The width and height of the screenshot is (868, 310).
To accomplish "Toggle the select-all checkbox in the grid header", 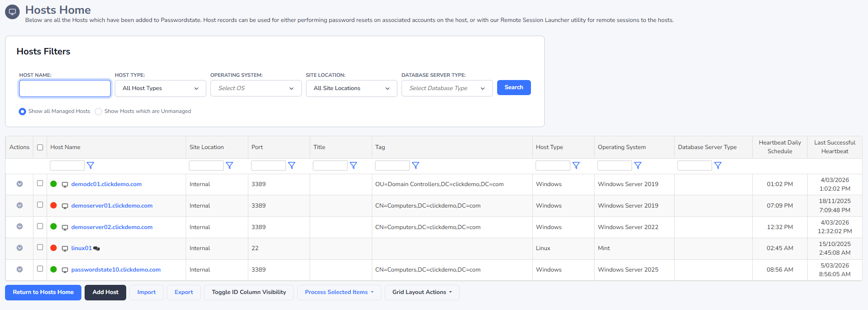I will (x=40, y=147).
